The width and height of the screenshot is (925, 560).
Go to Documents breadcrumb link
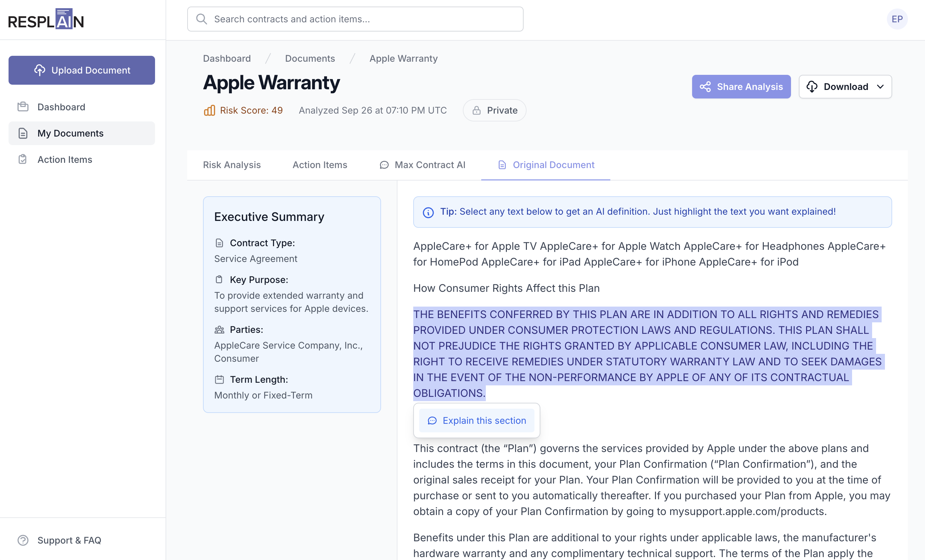tap(310, 58)
